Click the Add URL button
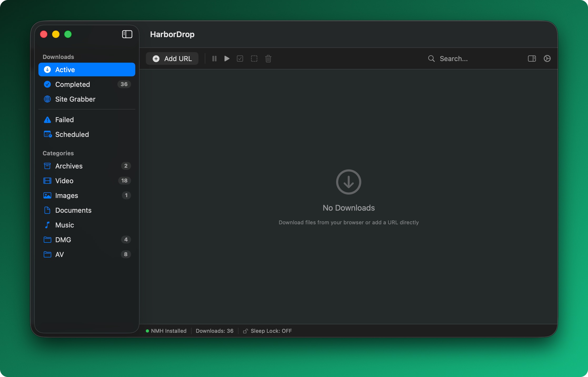588x377 pixels. tap(172, 58)
